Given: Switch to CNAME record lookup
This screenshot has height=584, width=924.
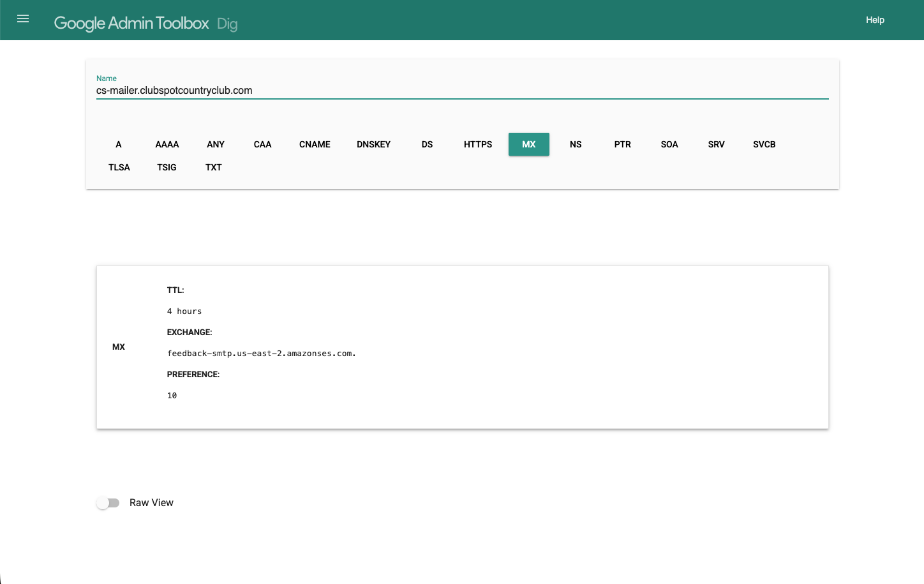Looking at the screenshot, I should pos(315,144).
